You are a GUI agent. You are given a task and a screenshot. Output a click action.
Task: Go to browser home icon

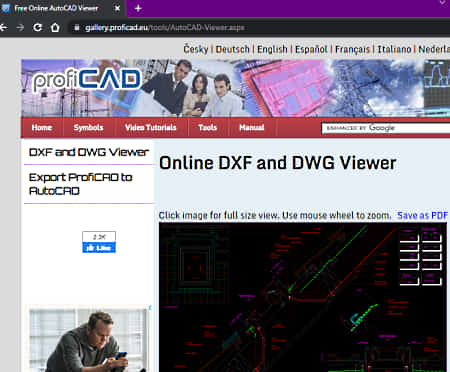pos(55,27)
